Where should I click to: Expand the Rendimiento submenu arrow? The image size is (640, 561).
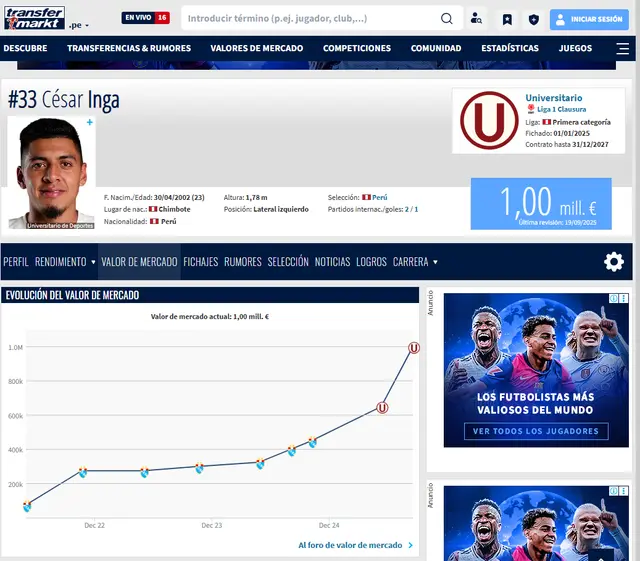pos(93,262)
